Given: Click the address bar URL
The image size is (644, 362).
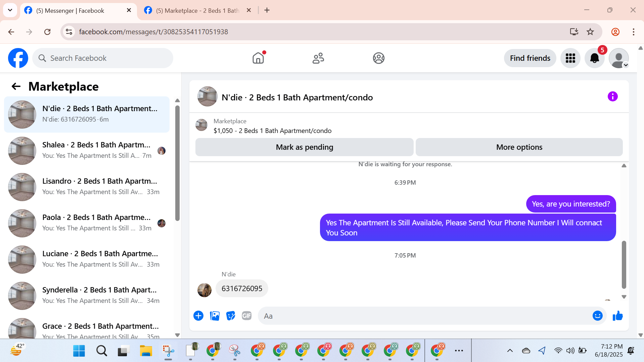Looking at the screenshot, I should (x=153, y=32).
